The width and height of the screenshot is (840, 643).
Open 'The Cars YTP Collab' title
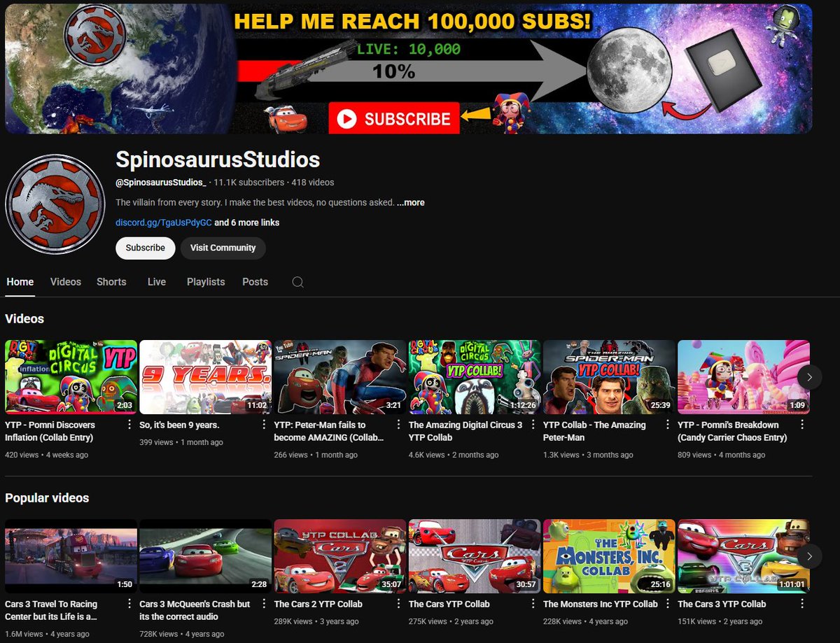[449, 604]
